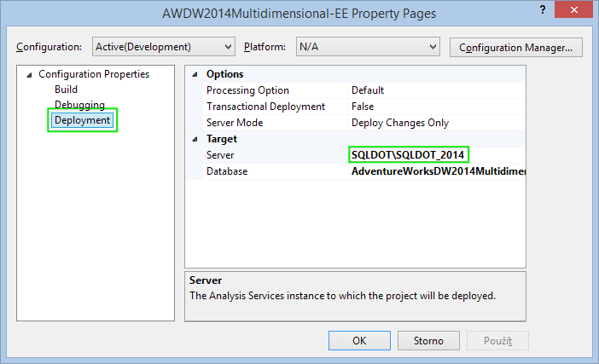This screenshot has height=364, width=599.
Task: Click the Storno cancel button
Action: [x=428, y=340]
